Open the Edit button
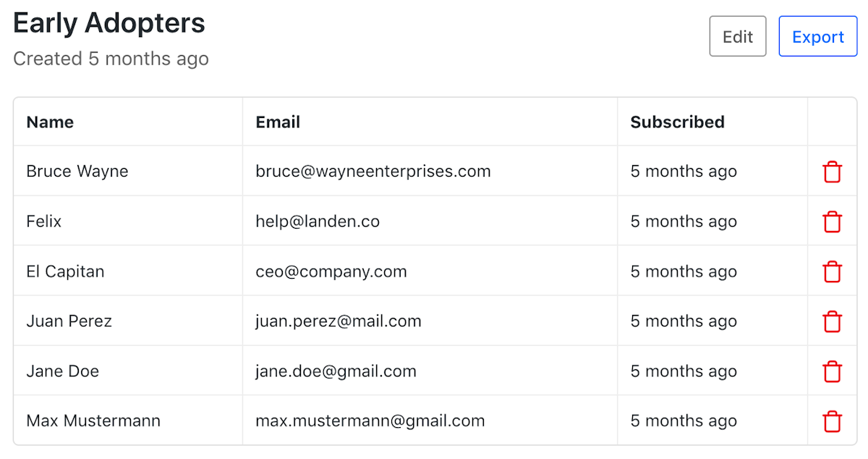Image resolution: width=868 pixels, height=459 pixels. click(x=738, y=36)
